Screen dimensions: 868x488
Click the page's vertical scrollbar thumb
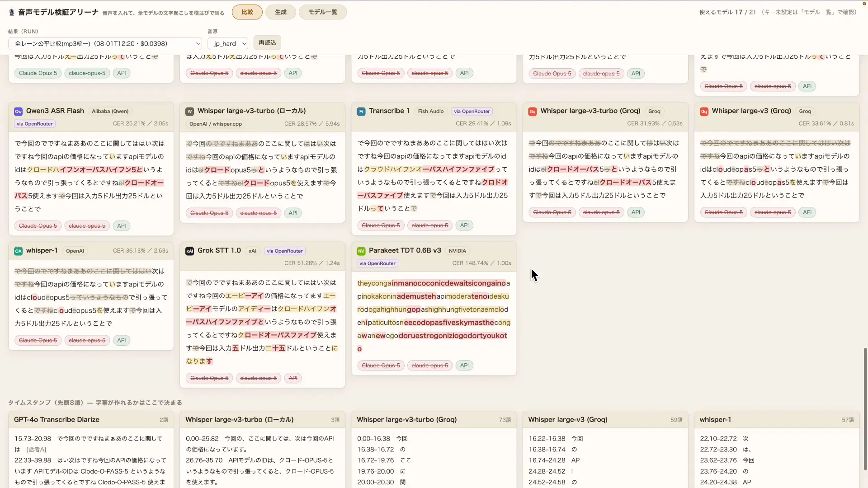click(865, 409)
